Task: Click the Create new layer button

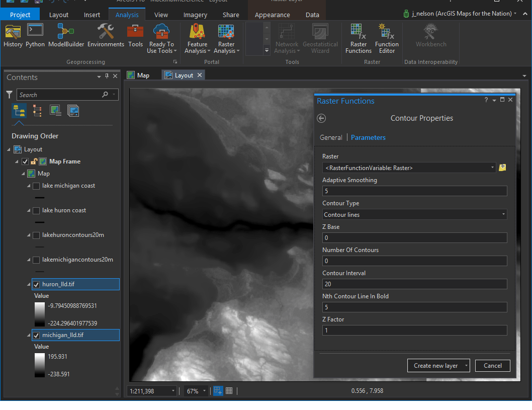Action: (x=435, y=366)
